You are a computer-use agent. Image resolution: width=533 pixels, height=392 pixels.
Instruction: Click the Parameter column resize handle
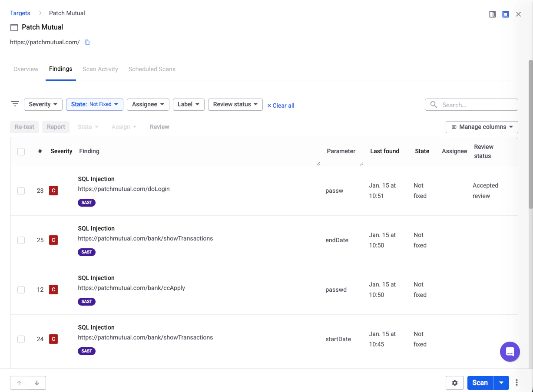(361, 163)
